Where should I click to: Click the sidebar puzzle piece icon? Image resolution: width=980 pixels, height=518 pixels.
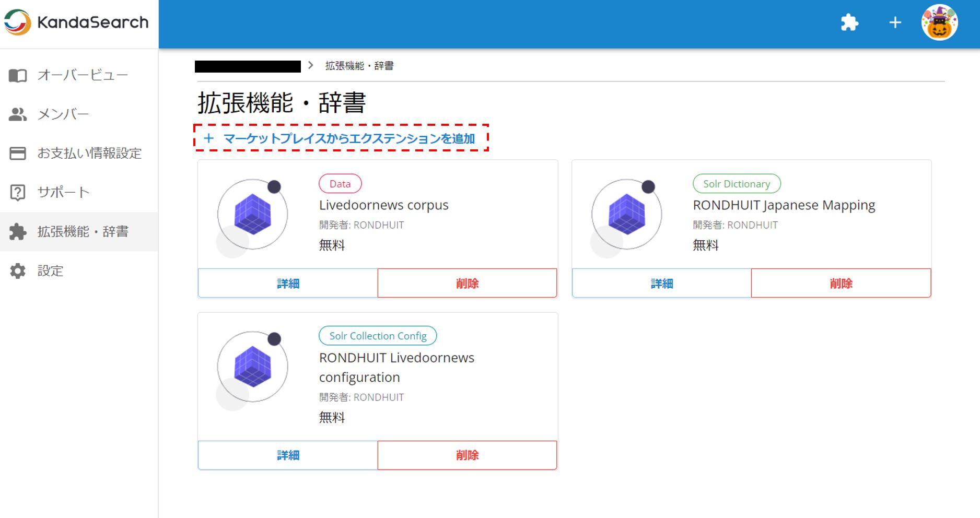18,231
